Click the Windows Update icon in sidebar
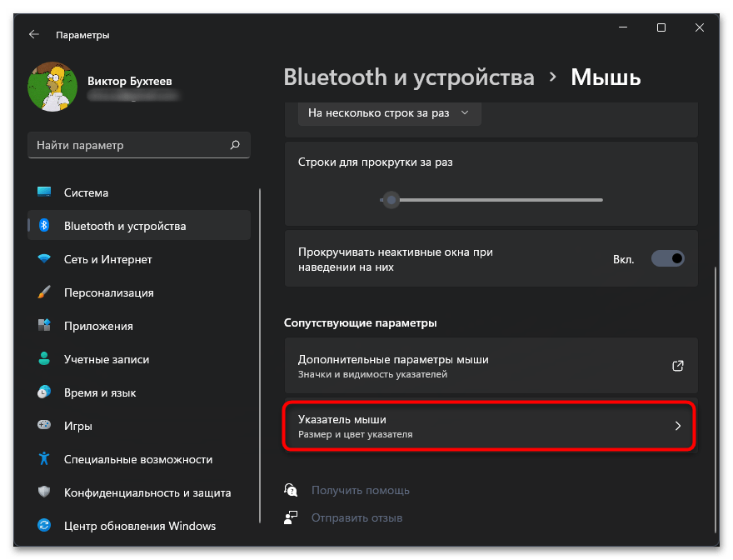 click(45, 526)
